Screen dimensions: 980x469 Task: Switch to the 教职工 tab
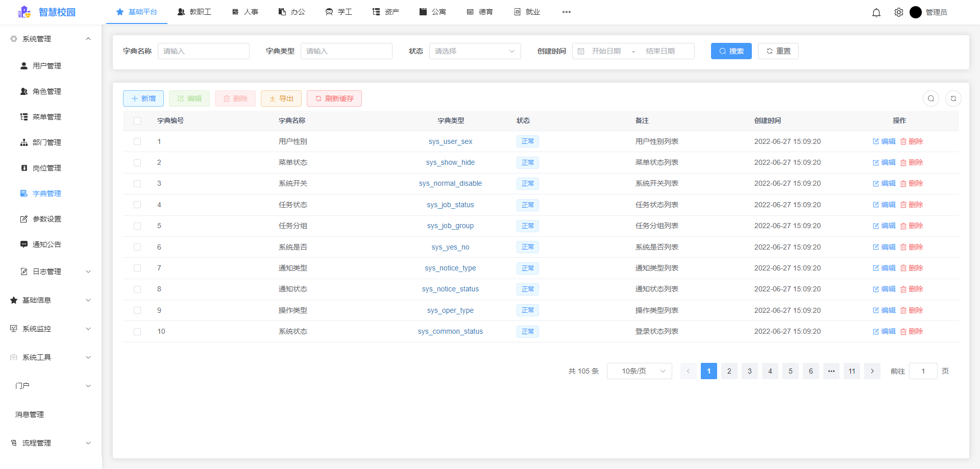coord(194,12)
